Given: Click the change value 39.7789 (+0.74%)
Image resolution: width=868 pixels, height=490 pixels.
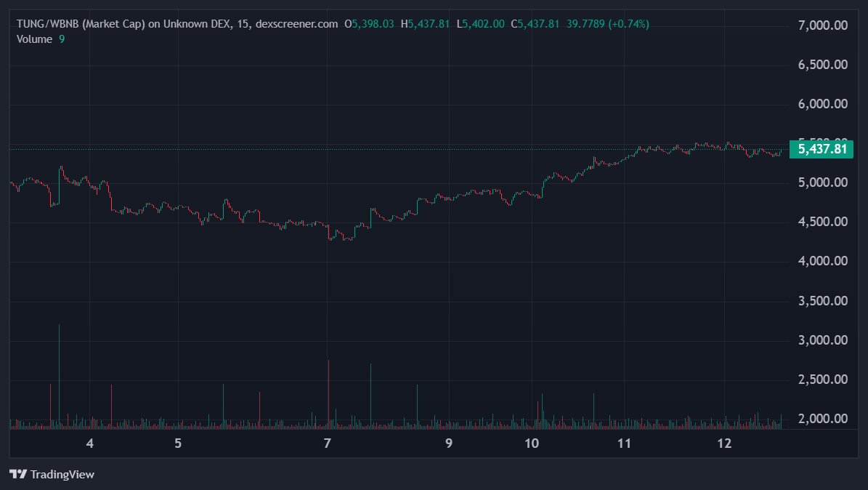Looking at the screenshot, I should point(608,24).
